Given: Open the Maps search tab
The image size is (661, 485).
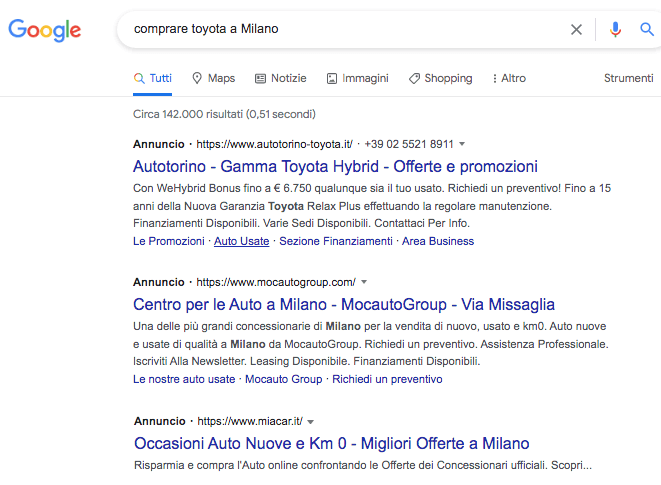Looking at the screenshot, I should coord(213,78).
